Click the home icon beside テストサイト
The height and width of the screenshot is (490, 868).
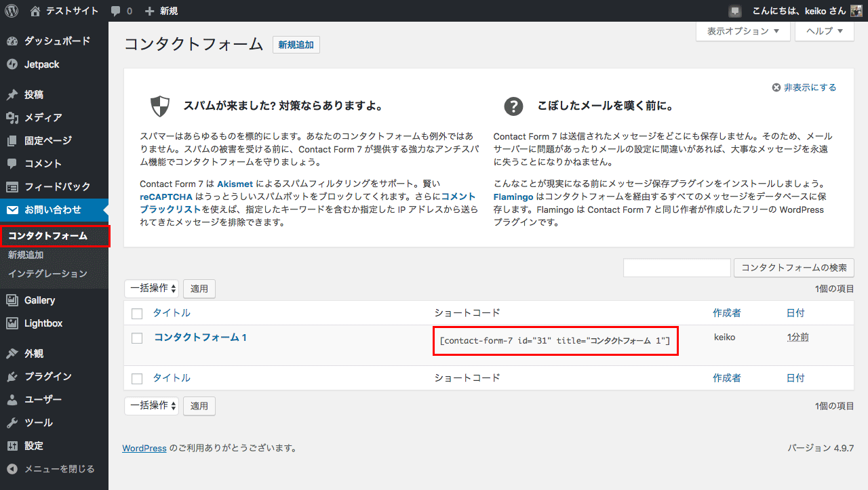pos(35,11)
